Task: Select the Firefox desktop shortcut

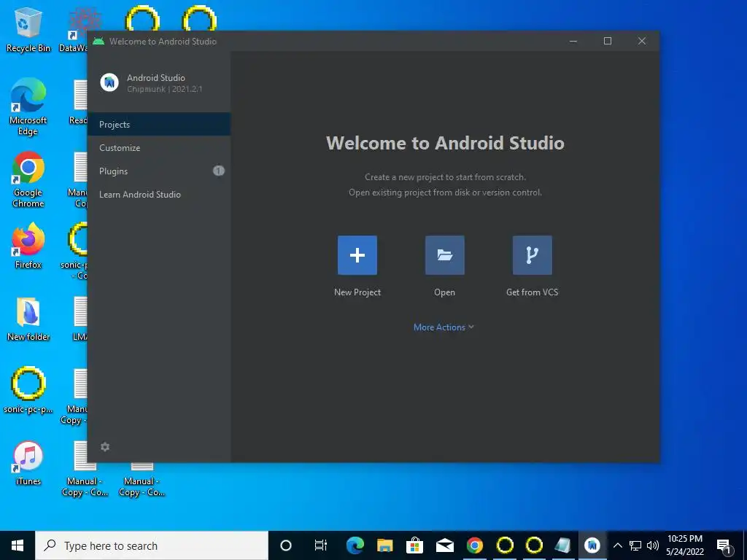Action: point(28,246)
